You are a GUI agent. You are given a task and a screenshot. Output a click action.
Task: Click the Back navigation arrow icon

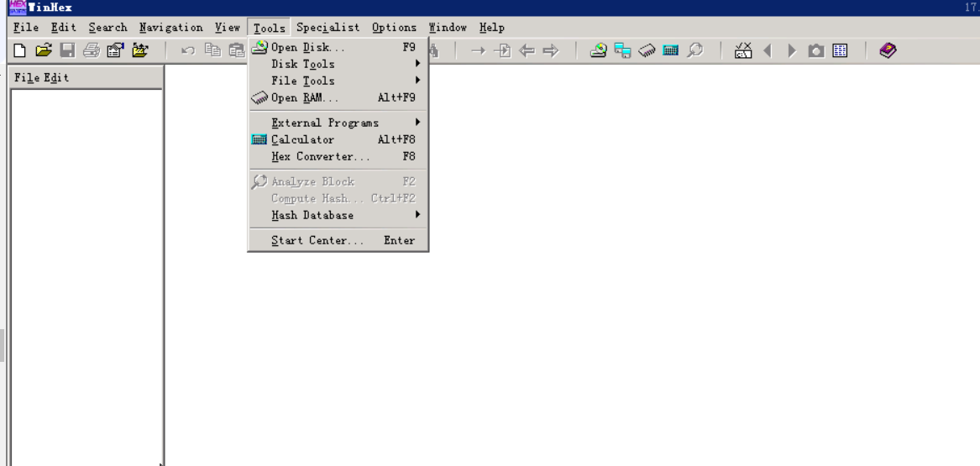527,50
